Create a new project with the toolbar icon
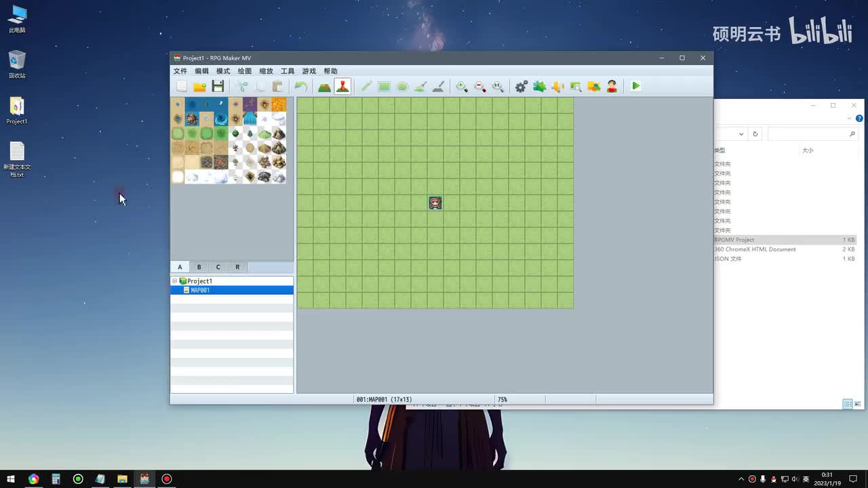The image size is (868, 488). 182,86
